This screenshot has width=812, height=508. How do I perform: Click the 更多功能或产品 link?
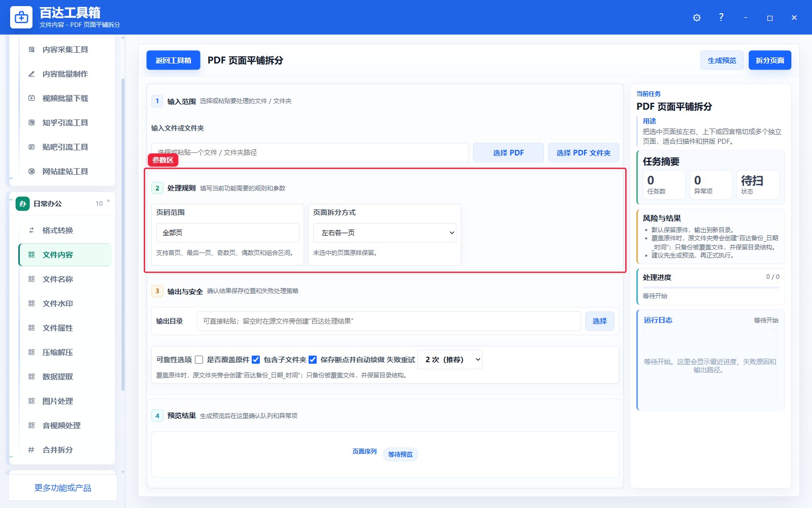pyautogui.click(x=63, y=488)
